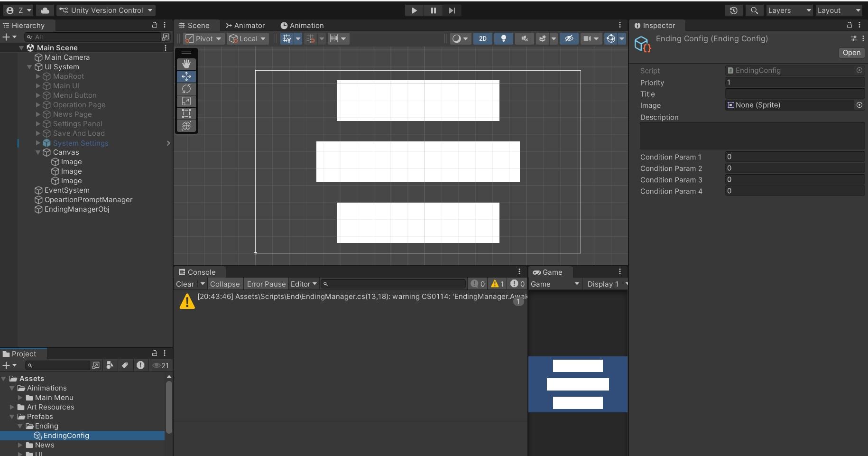This screenshot has height=456, width=868.
Task: Select the Rect tool in Scene
Action: click(186, 113)
